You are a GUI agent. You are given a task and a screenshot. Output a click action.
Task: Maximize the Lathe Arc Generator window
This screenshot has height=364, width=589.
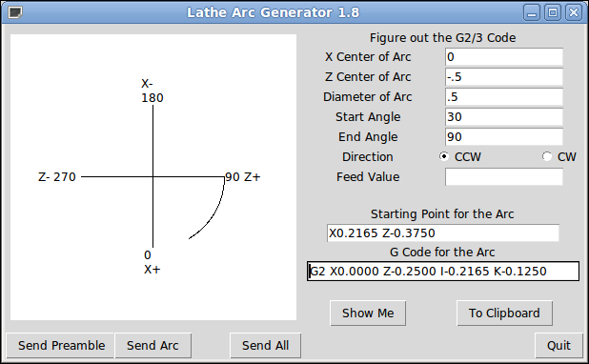point(553,12)
